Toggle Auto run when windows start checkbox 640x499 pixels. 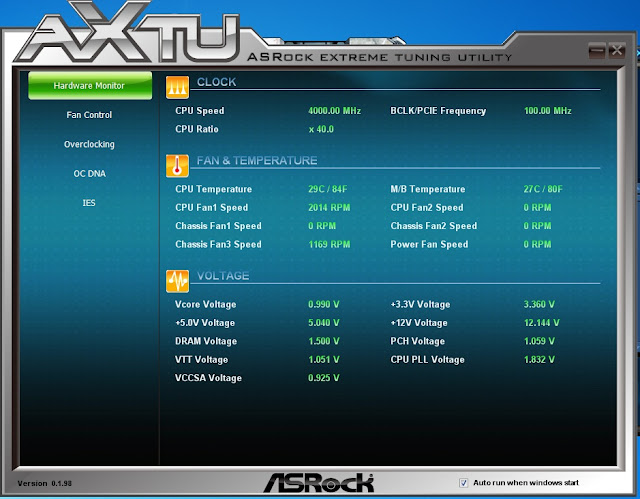464,483
